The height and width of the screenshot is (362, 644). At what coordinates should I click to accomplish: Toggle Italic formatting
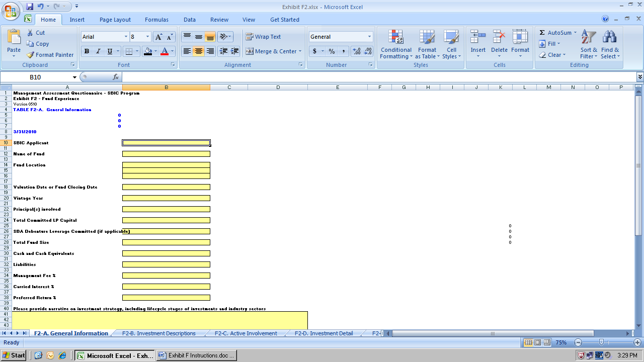pyautogui.click(x=98, y=51)
